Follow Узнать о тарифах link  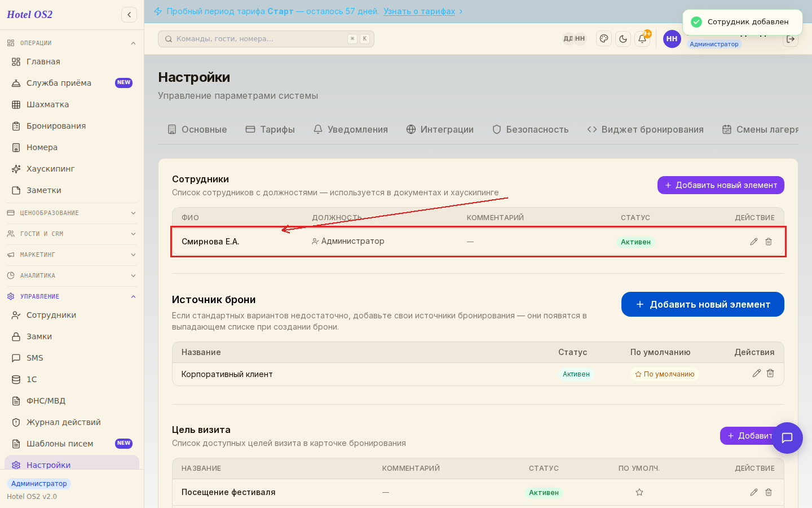coord(419,11)
